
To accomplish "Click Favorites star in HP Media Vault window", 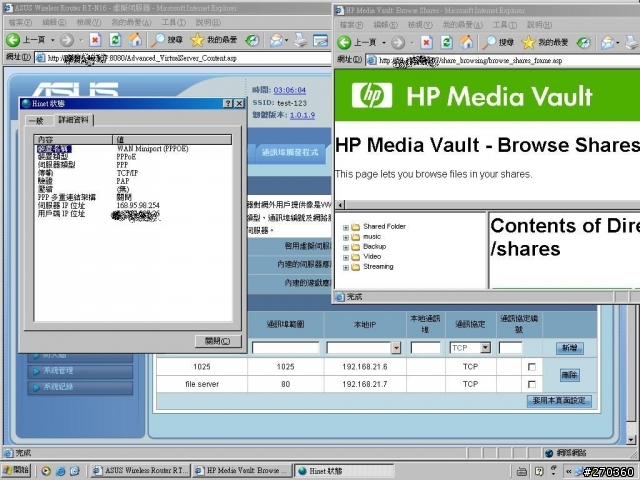I will (x=528, y=42).
